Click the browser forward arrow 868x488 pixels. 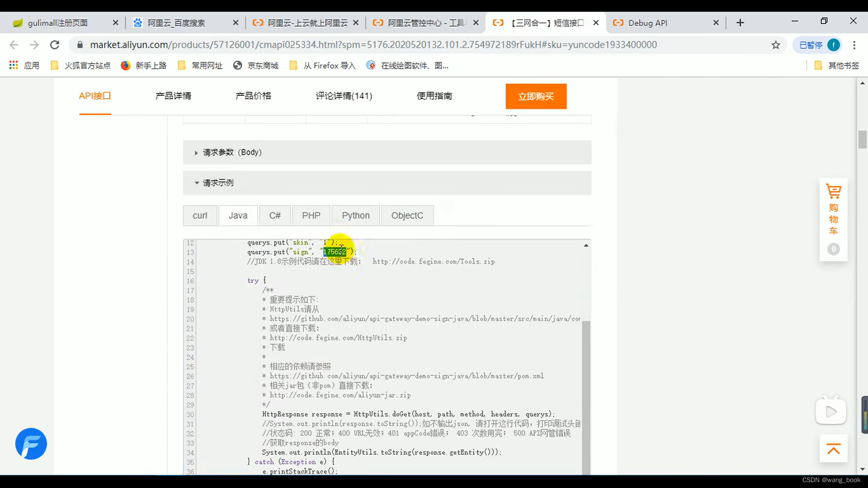(34, 45)
